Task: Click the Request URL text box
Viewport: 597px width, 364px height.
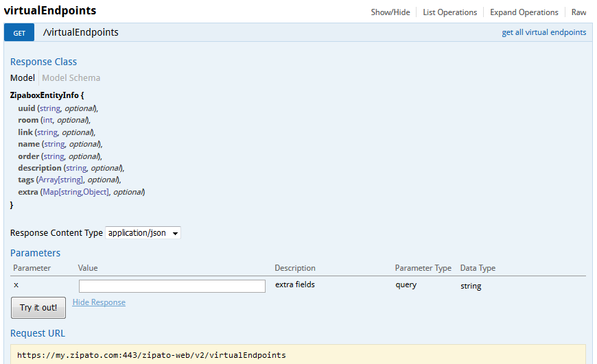Action: coord(298,354)
